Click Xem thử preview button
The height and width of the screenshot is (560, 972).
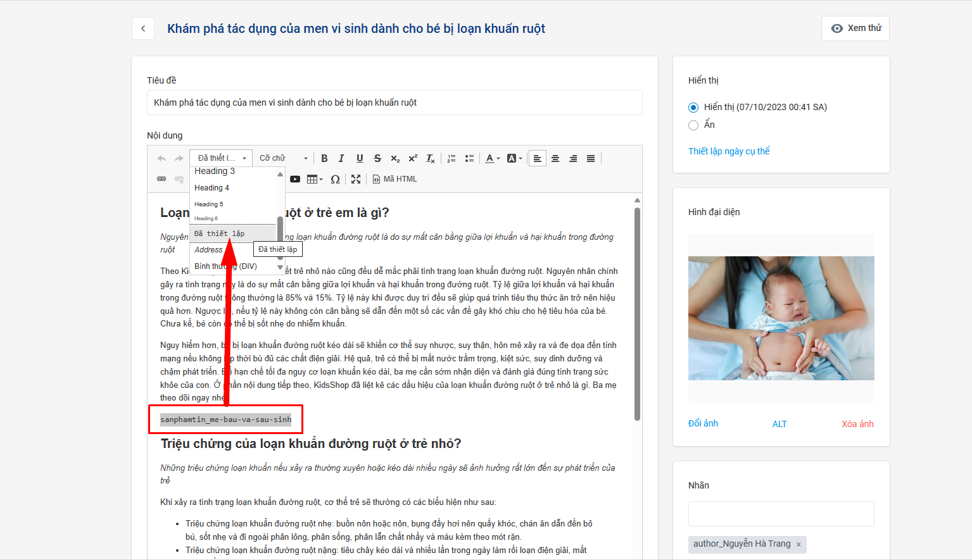[855, 28]
